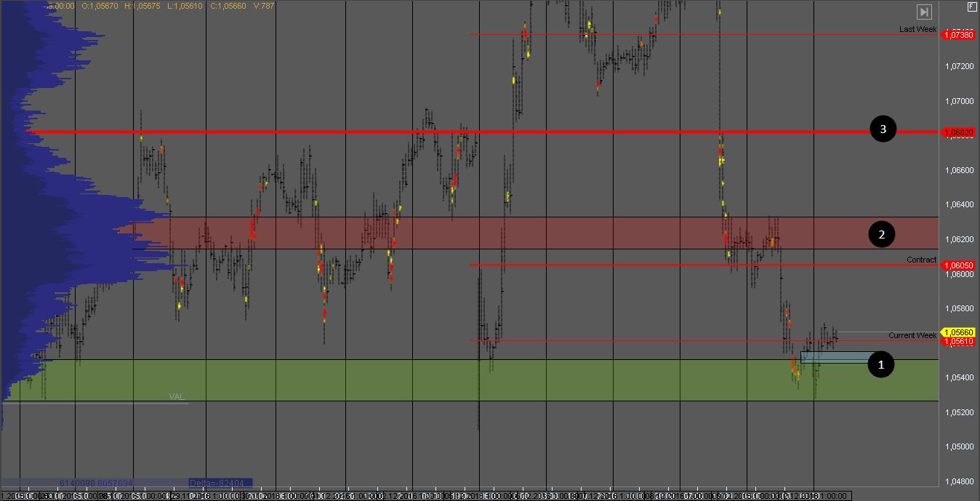Click the yellow 1,05660 current price tag
This screenshot has width=980, height=501.
tap(959, 332)
